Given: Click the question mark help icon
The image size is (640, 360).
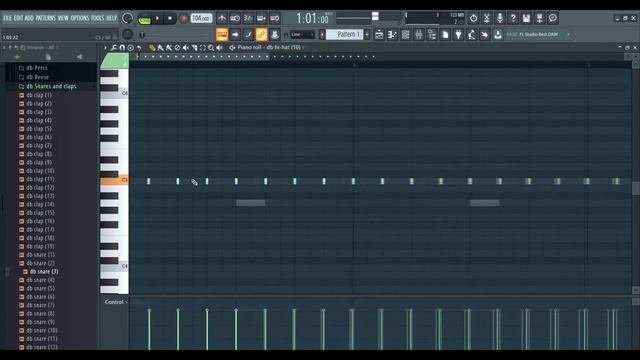Looking at the screenshot, I should [513, 18].
